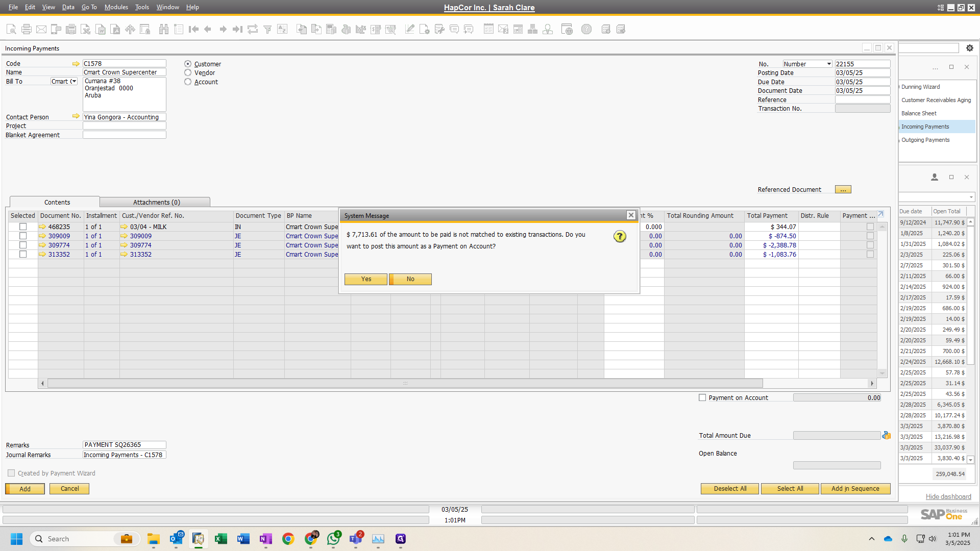Open the Go To menu
980x551 pixels.
(x=89, y=7)
